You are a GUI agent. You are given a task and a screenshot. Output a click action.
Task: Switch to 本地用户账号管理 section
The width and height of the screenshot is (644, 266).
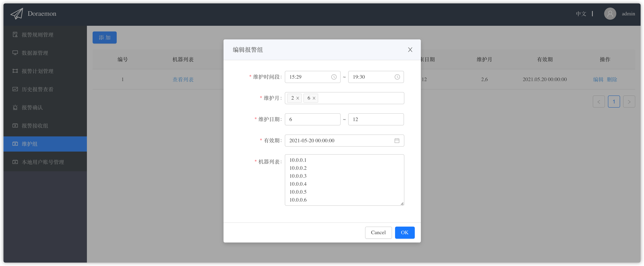43,162
